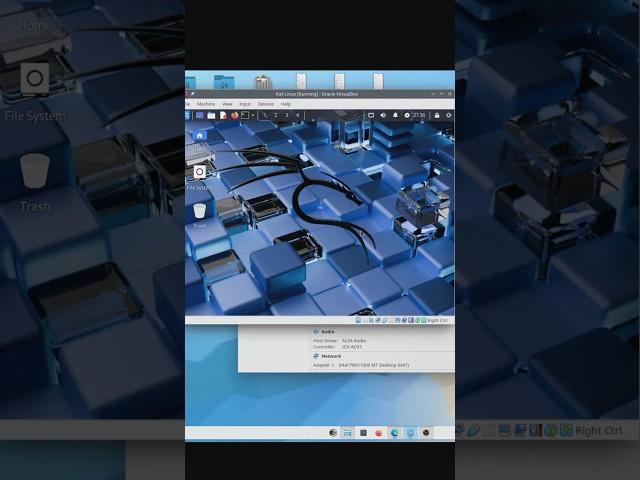Open the View menu in VirtualBox

(x=227, y=104)
